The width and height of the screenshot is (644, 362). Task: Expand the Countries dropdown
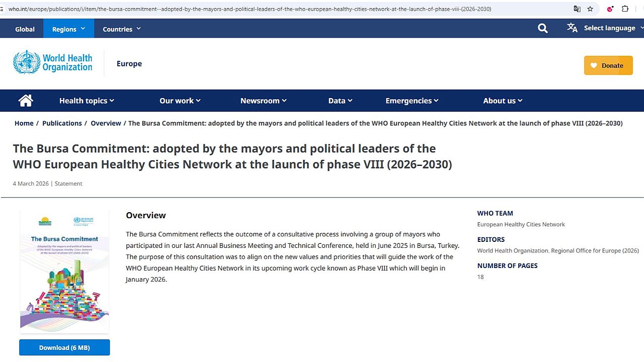pyautogui.click(x=122, y=29)
